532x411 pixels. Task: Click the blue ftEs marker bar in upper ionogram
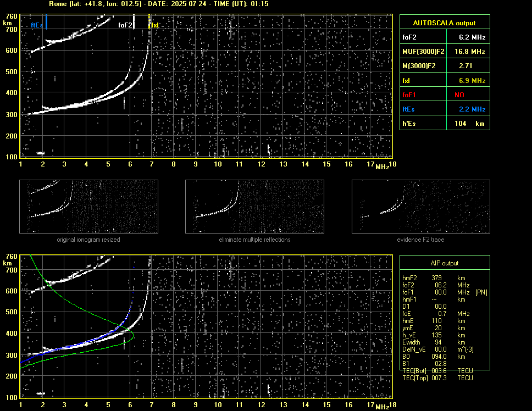pos(46,21)
